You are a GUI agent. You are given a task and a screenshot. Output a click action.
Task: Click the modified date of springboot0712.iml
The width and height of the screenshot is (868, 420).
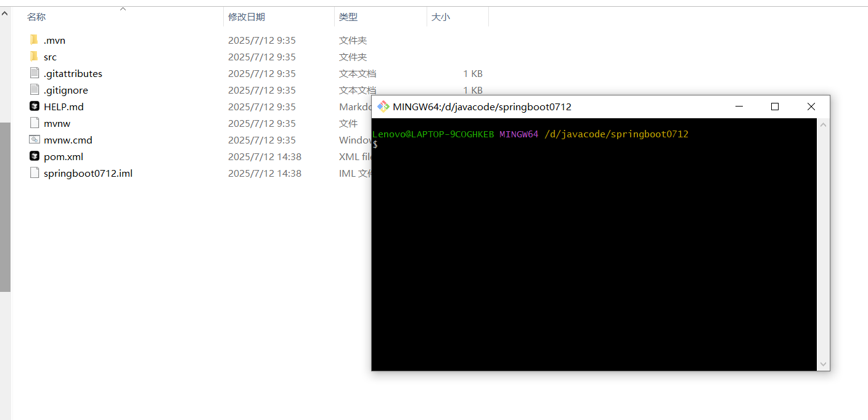click(x=264, y=173)
